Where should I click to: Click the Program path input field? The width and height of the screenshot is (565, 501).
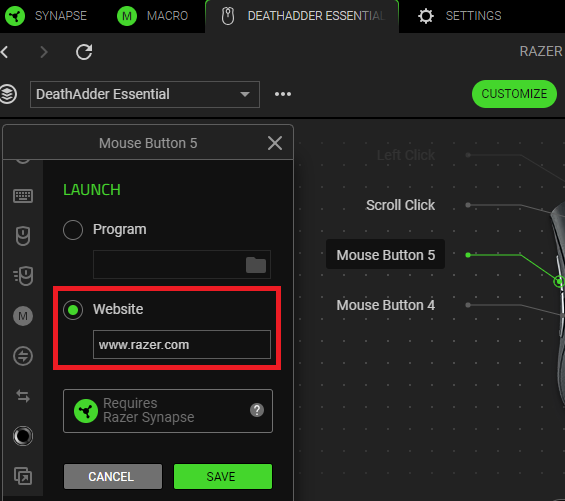tap(182, 264)
